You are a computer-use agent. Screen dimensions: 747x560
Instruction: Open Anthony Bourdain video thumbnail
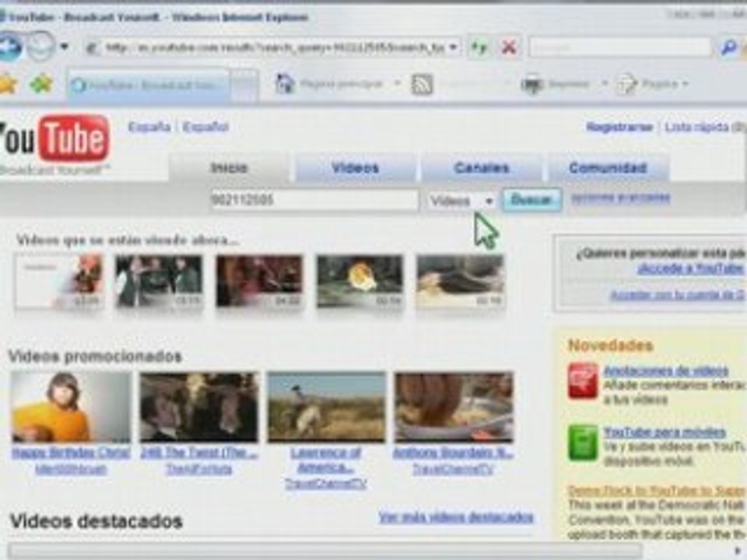tap(454, 408)
